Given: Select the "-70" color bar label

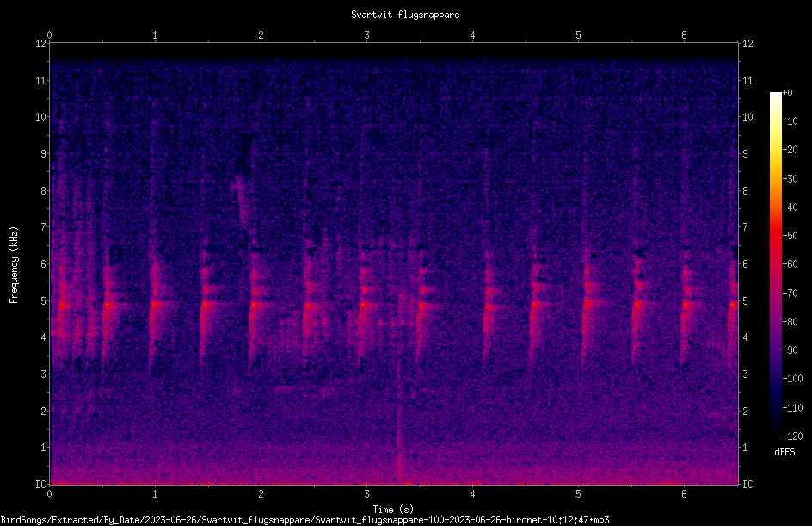Looking at the screenshot, I should coord(790,294).
